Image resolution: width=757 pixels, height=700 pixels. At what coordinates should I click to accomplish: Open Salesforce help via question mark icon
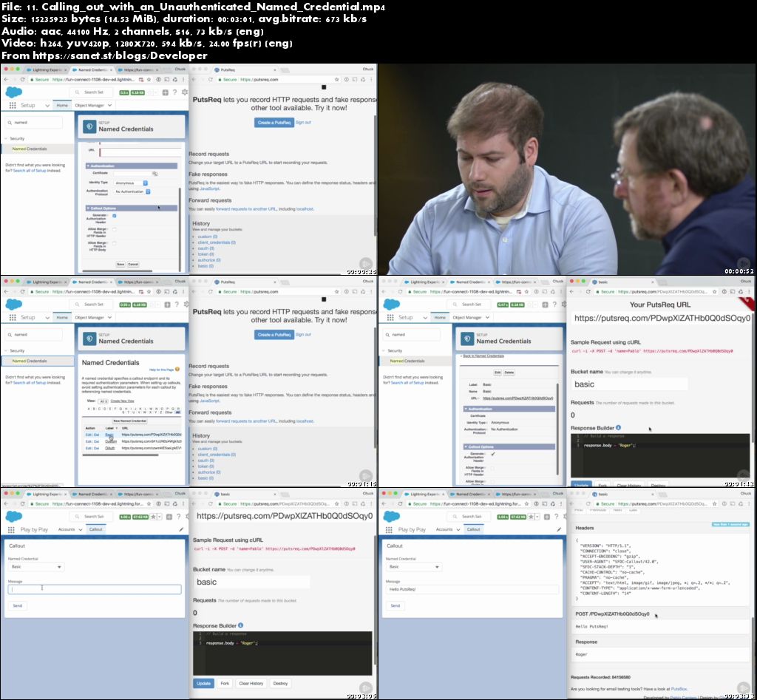coord(175,92)
